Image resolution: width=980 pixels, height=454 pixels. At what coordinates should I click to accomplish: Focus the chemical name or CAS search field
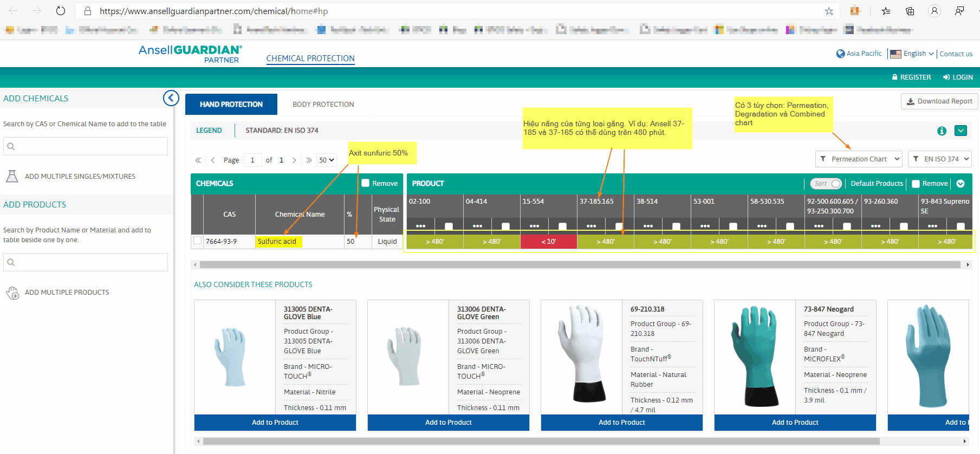(86, 146)
